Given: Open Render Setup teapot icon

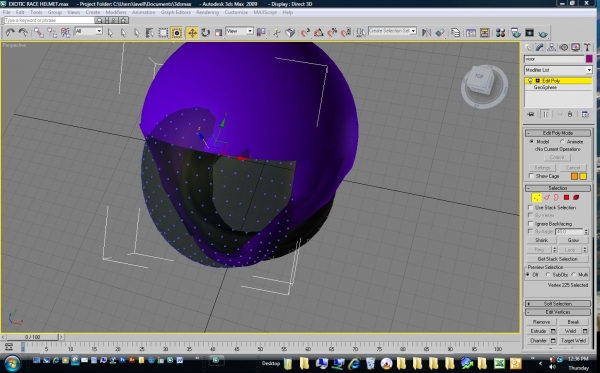Looking at the screenshot, I should point(515,33).
